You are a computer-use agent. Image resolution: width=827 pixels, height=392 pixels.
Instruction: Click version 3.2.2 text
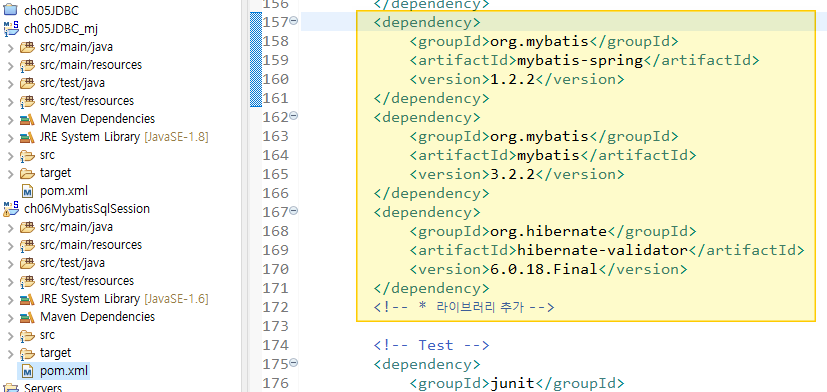[x=513, y=174]
